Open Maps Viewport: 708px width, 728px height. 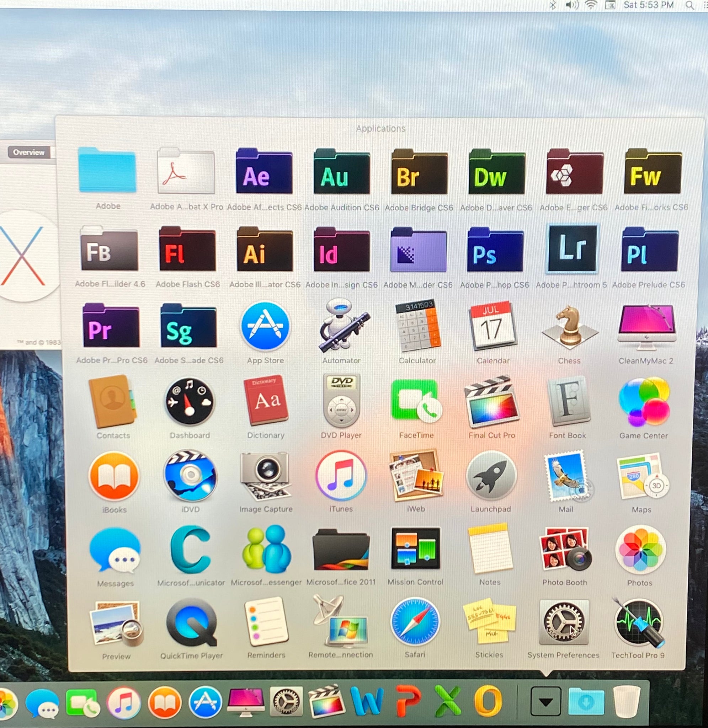(x=643, y=477)
